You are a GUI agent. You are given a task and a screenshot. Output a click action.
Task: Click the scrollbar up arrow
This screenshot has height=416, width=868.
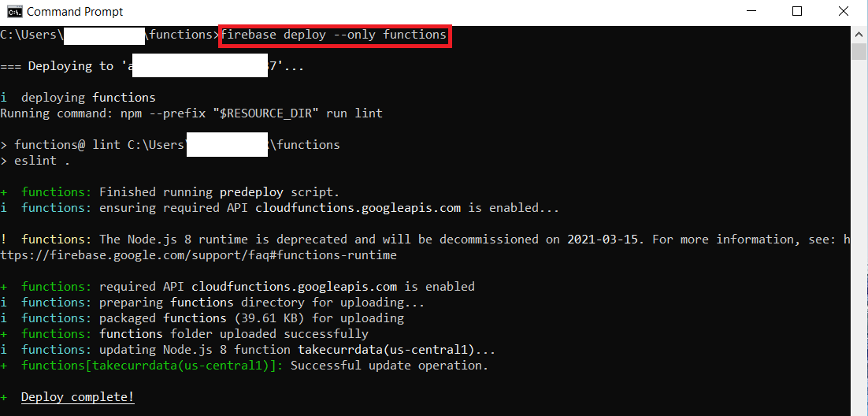859,33
